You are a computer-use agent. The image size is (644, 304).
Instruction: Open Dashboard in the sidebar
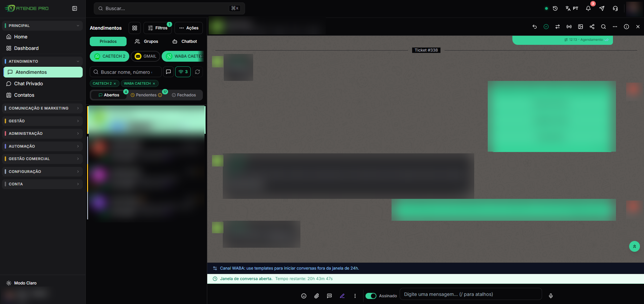(43, 48)
